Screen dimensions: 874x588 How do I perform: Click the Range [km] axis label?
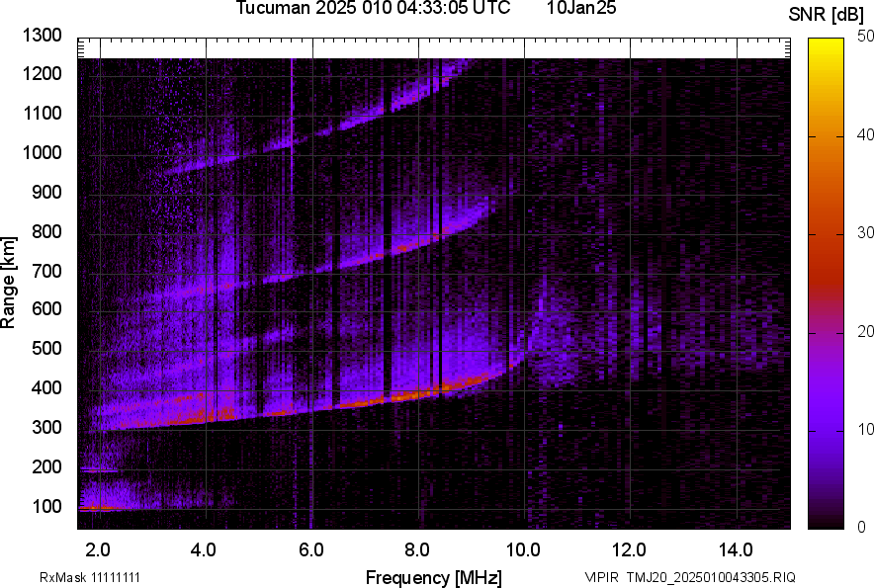coord(9,287)
